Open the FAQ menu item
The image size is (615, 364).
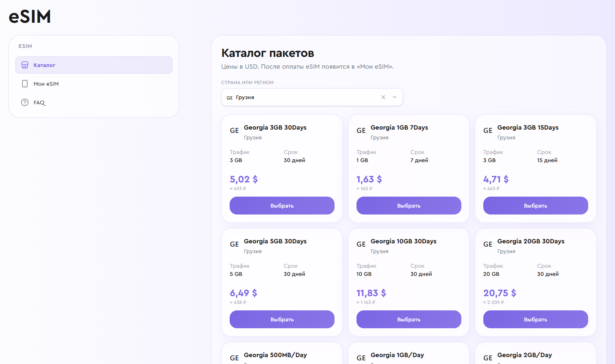point(94,102)
